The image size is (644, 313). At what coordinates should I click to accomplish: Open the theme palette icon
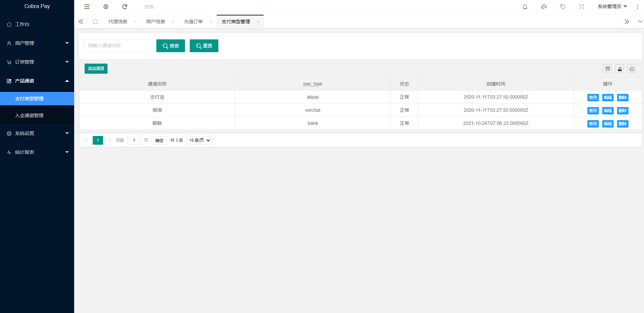click(x=544, y=7)
